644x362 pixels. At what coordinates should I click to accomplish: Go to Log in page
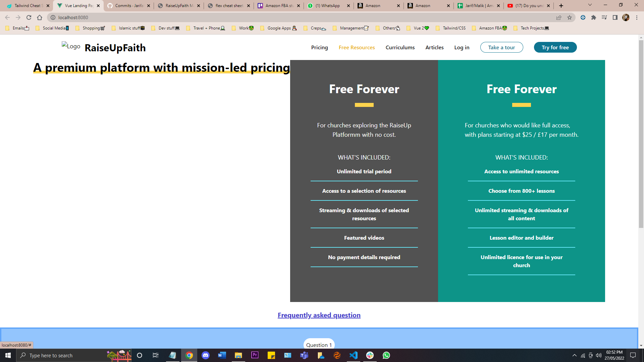click(x=462, y=47)
